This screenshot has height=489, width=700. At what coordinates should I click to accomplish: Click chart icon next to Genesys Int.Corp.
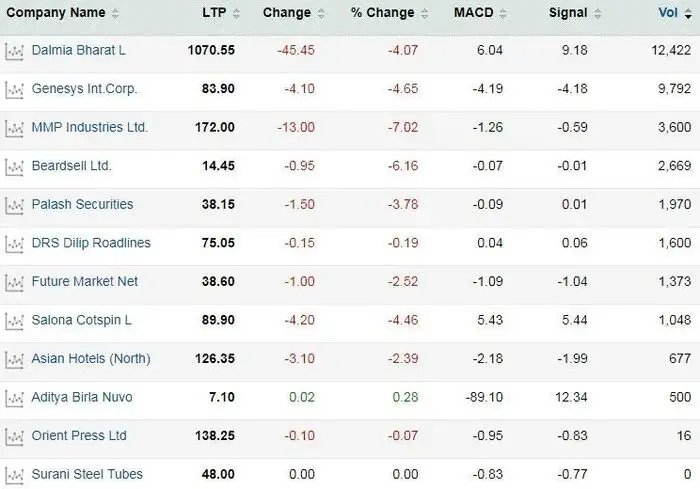click(x=14, y=90)
